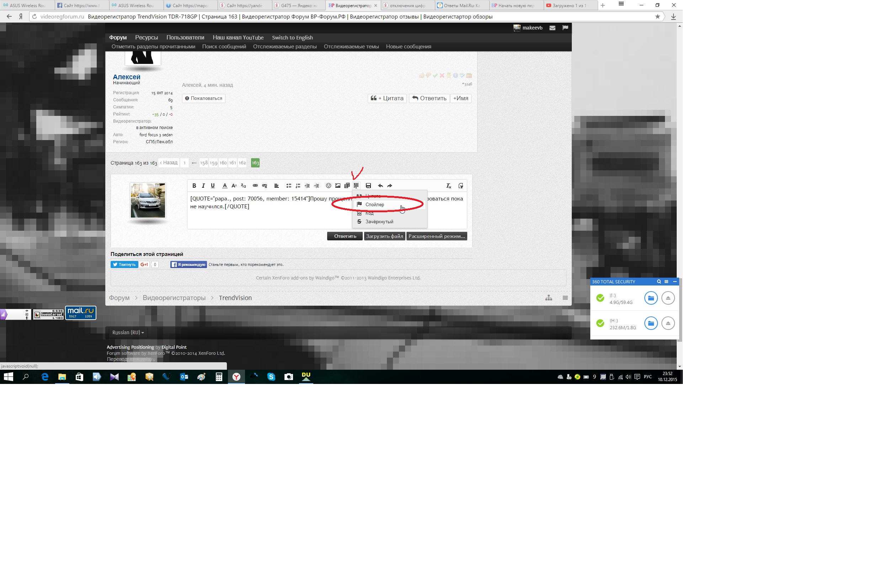The height and width of the screenshot is (588, 889).
Task: Click the Insert Image icon
Action: tap(339, 186)
